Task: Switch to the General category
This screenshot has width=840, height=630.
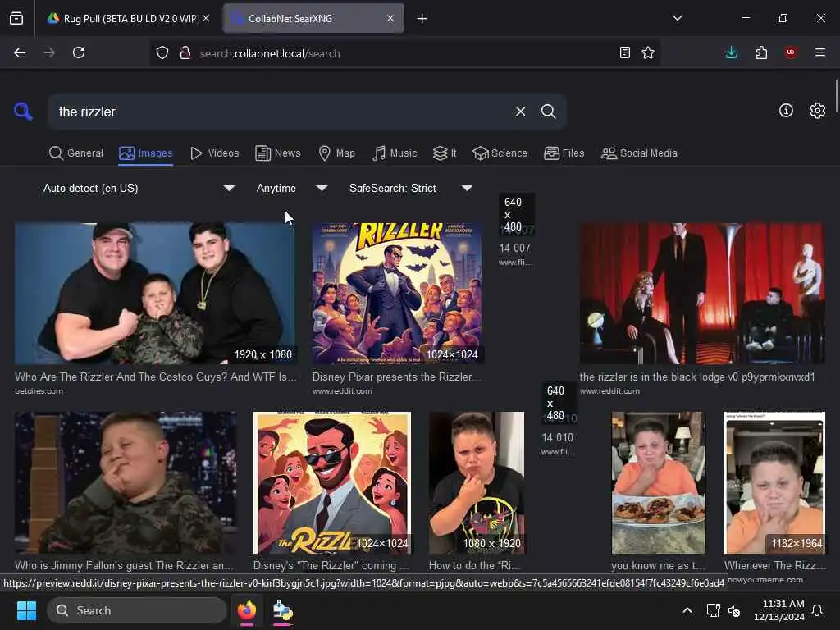Action: tap(76, 153)
